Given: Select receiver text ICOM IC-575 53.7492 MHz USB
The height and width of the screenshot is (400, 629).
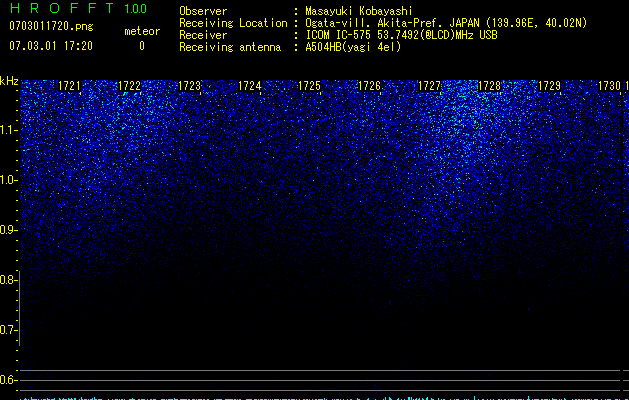Looking at the screenshot, I should [401, 35].
